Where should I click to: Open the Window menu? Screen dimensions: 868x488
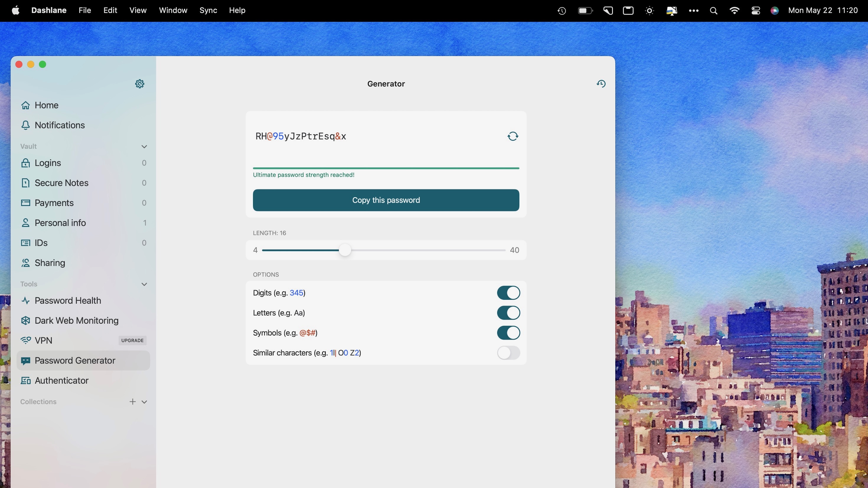click(x=173, y=10)
